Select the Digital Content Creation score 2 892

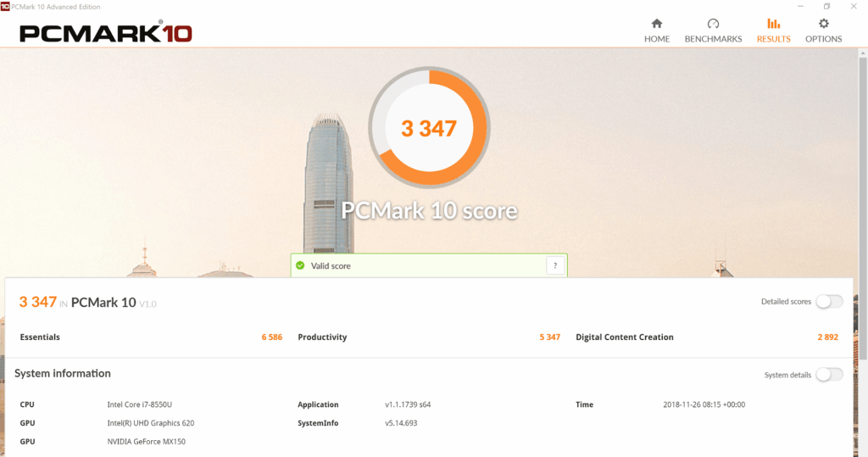pyautogui.click(x=827, y=337)
